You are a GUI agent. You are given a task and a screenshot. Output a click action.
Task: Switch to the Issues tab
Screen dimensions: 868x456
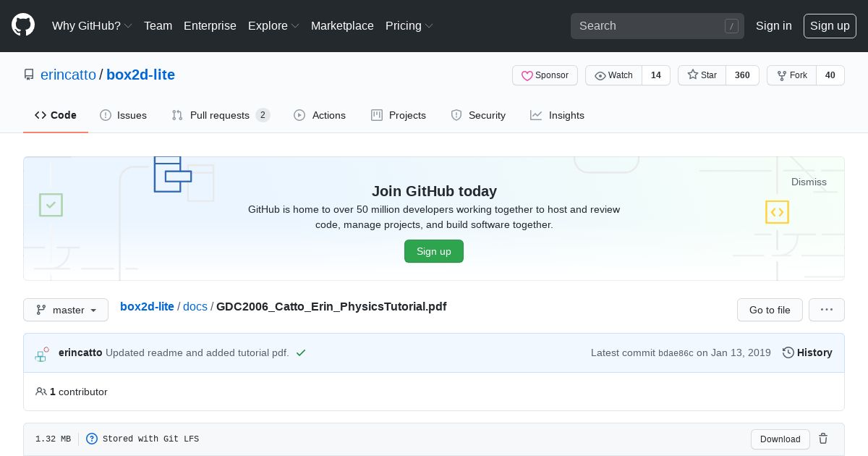tap(123, 115)
